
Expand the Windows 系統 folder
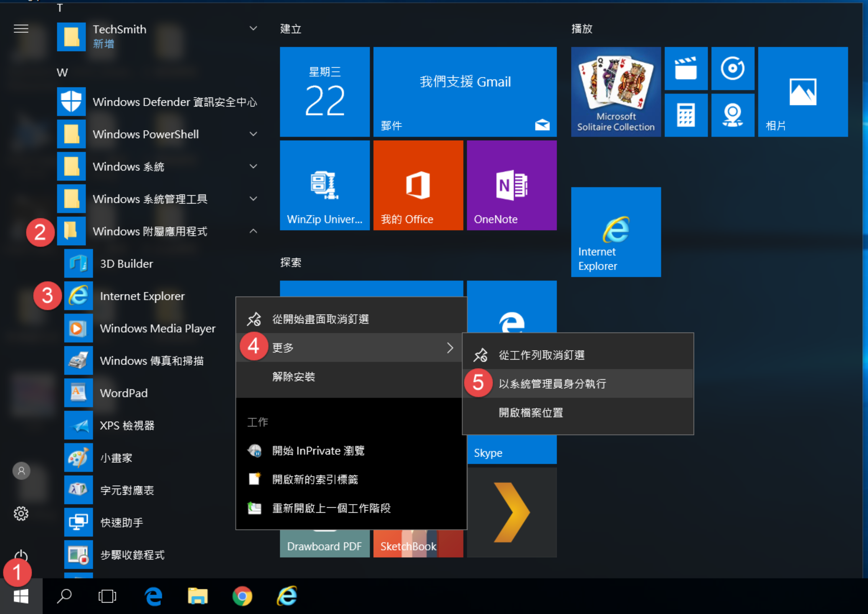[159, 166]
